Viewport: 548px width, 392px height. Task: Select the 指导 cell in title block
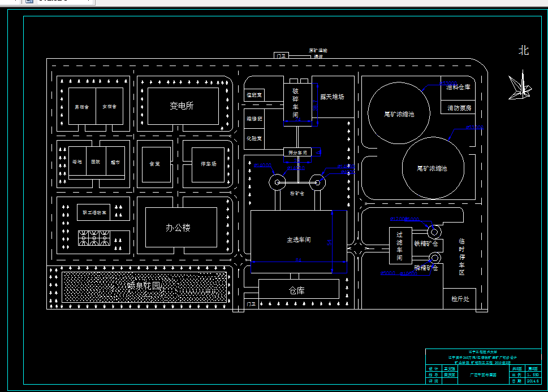pos(433,375)
